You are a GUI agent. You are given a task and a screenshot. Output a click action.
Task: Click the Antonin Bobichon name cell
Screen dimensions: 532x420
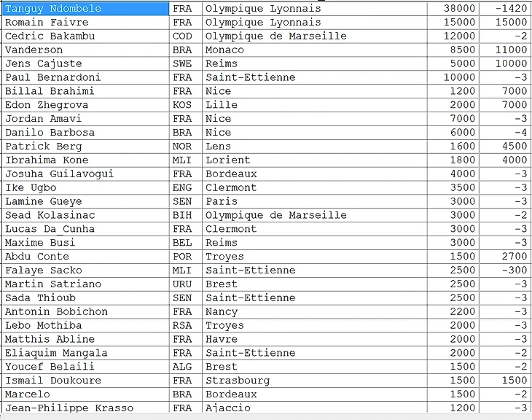click(x=85, y=311)
